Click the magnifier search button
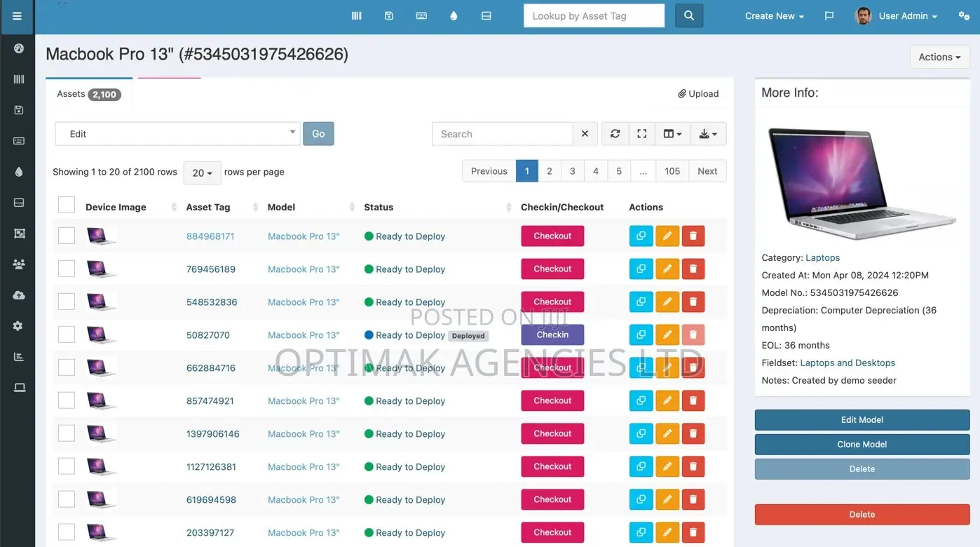 [689, 15]
